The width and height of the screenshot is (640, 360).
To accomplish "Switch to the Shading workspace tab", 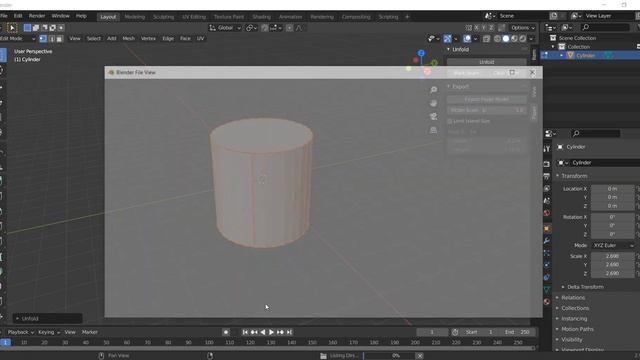I will tap(262, 17).
